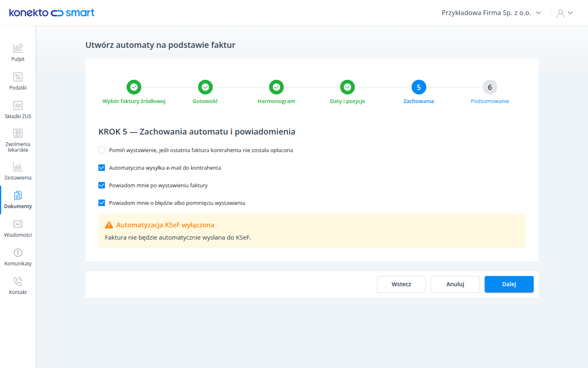Click the Wybór faktury źródłowej step label
The height and width of the screenshot is (368, 588).
pos(134,101)
